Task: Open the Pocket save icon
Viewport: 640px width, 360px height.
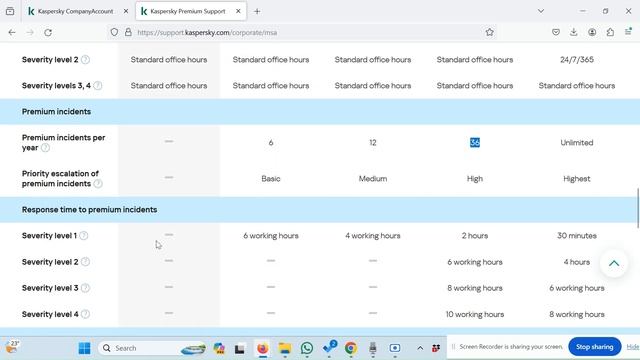Action: coord(556,32)
